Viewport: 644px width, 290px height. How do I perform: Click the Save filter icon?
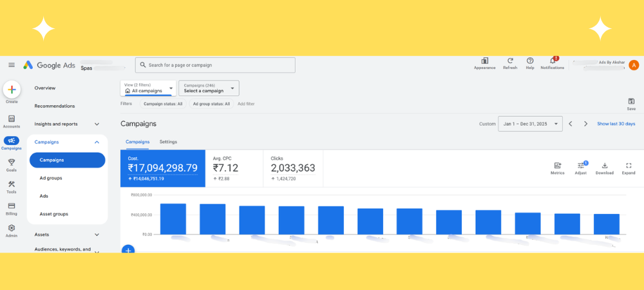[x=631, y=101]
